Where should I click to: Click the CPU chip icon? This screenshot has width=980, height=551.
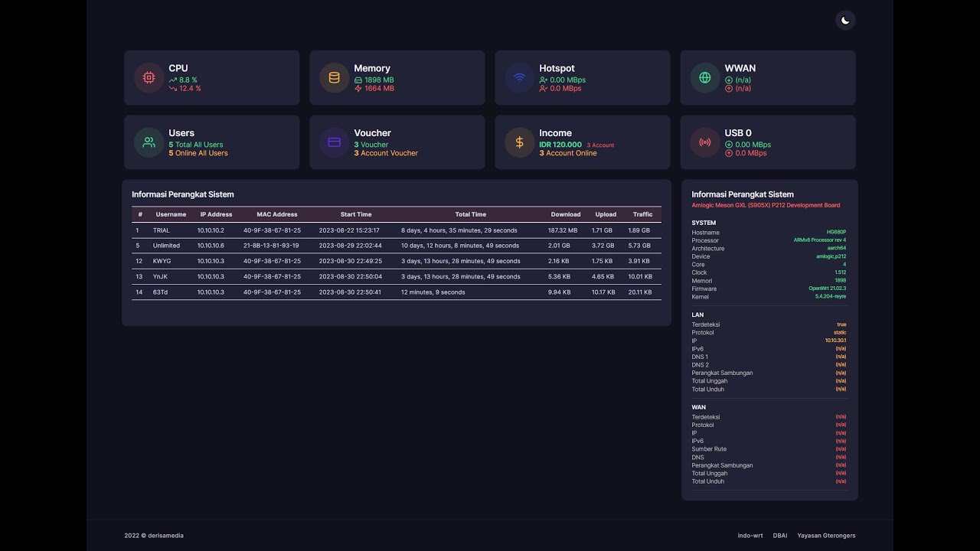tap(149, 77)
